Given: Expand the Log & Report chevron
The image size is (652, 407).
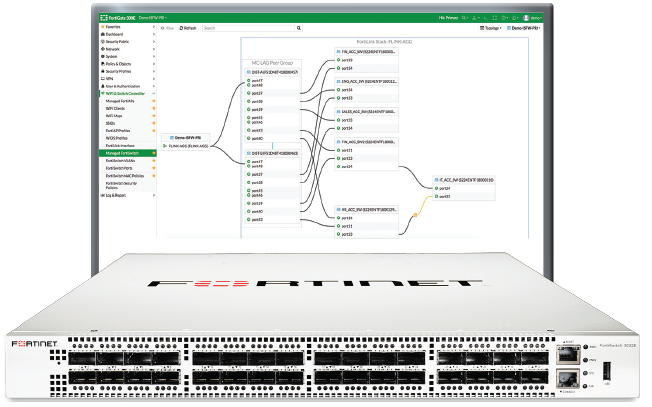Looking at the screenshot, I should (153, 195).
